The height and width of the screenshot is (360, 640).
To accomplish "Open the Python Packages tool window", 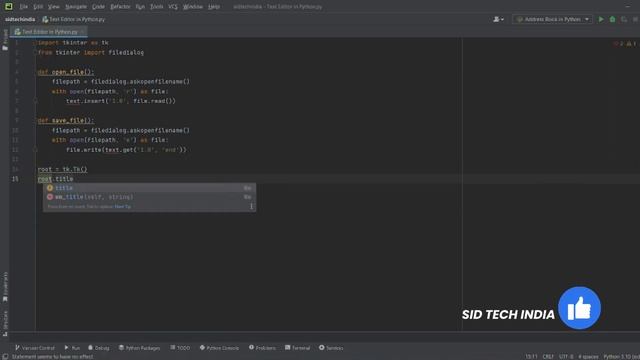I will (x=139, y=348).
